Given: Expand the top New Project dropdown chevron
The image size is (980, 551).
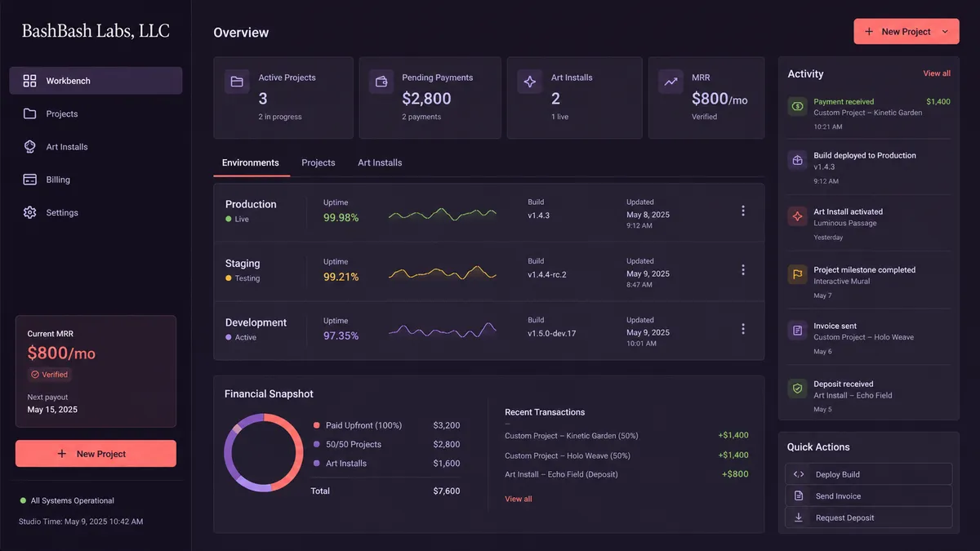Looking at the screenshot, I should tap(945, 32).
